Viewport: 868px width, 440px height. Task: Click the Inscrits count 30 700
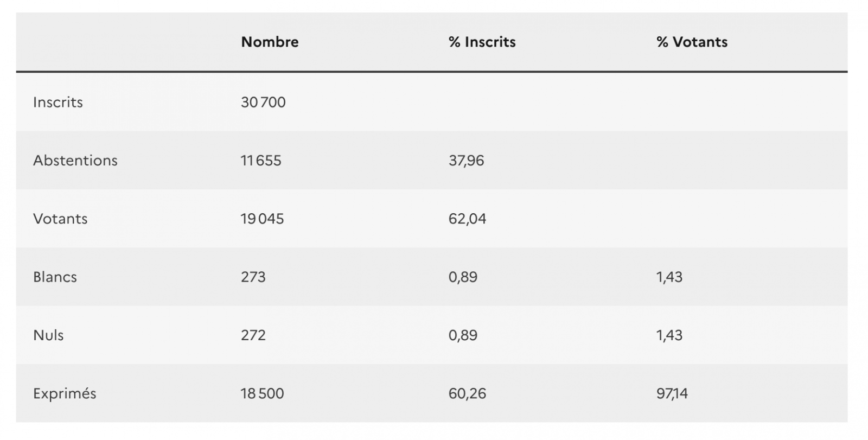pyautogui.click(x=263, y=103)
